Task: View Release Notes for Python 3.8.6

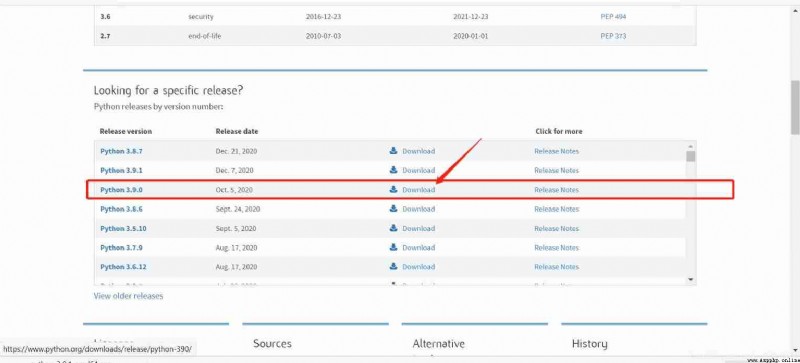Action: tap(557, 209)
